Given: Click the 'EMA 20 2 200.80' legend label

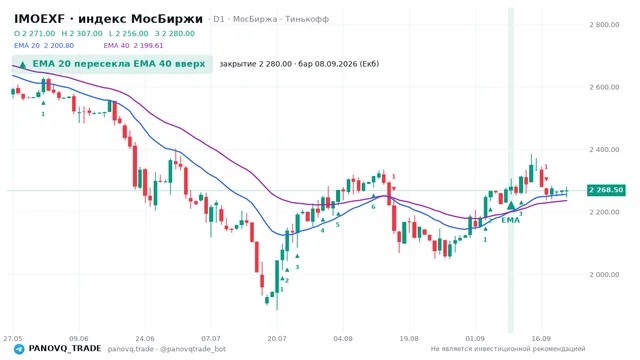Looking at the screenshot, I should [44, 46].
